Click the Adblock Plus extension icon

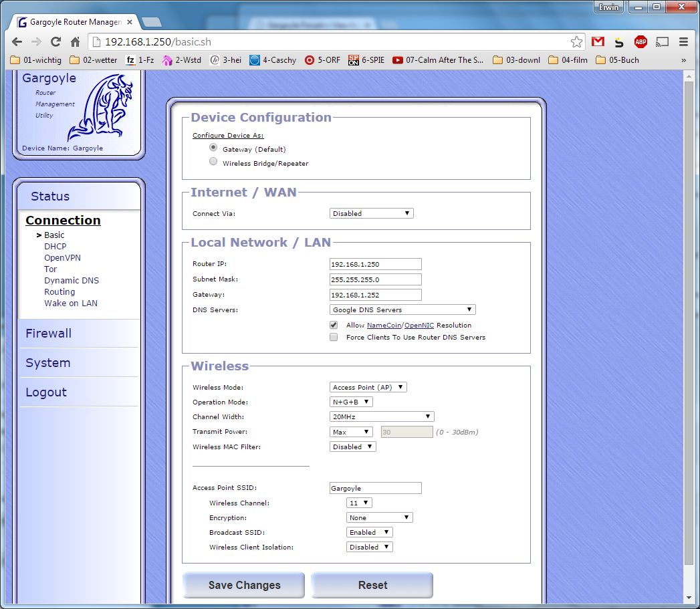coord(640,41)
